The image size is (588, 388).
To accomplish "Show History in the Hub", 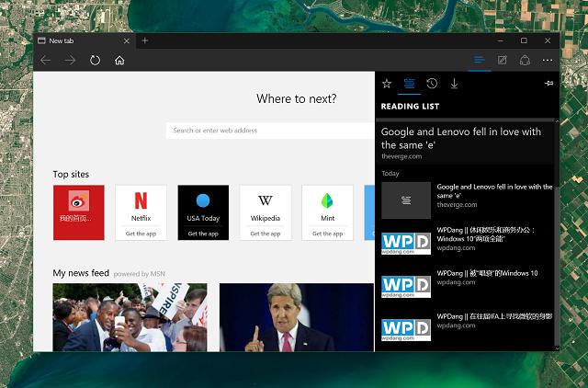I will (432, 84).
